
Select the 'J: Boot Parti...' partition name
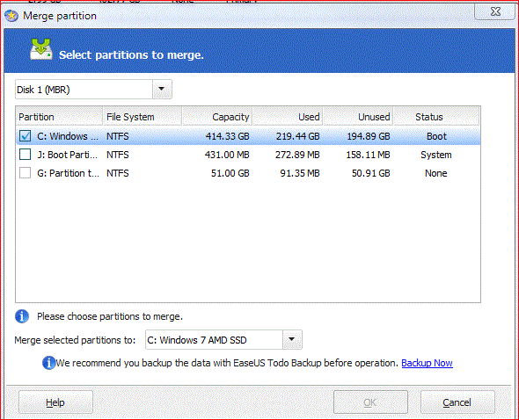67,155
